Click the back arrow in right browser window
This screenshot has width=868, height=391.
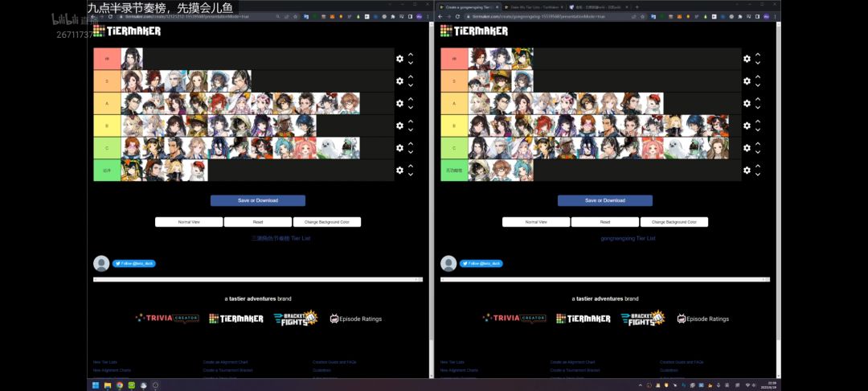[440, 17]
